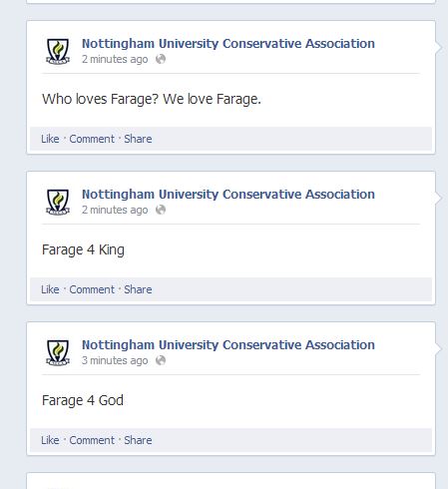Open the '3 minutes ago' timestamp on the 'Farage 4 God' post
Viewport: 448px width, 489px height.
point(115,360)
